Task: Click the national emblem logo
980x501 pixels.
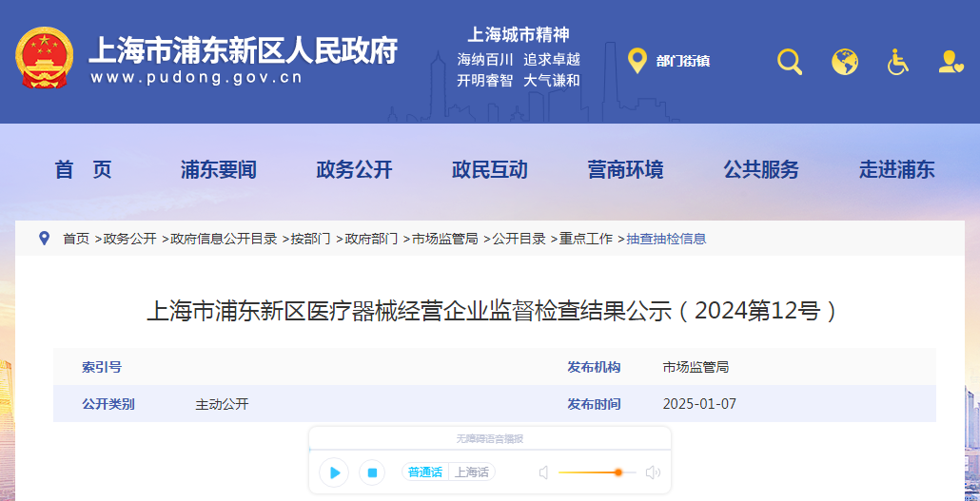Action: point(45,59)
